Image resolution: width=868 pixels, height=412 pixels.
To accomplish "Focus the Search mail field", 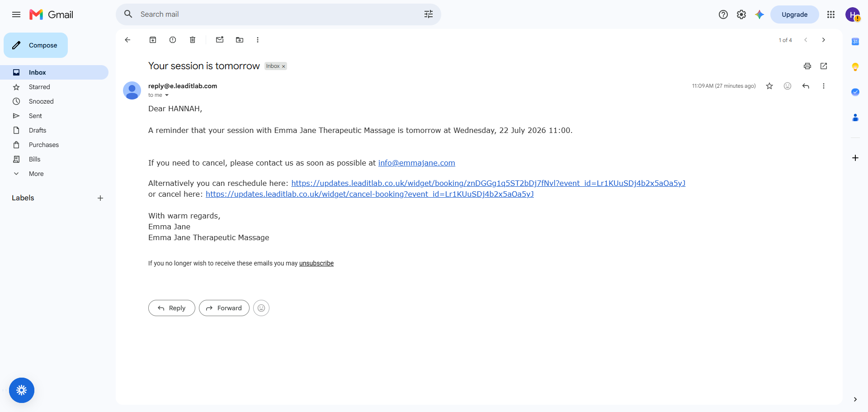I will tap(278, 14).
